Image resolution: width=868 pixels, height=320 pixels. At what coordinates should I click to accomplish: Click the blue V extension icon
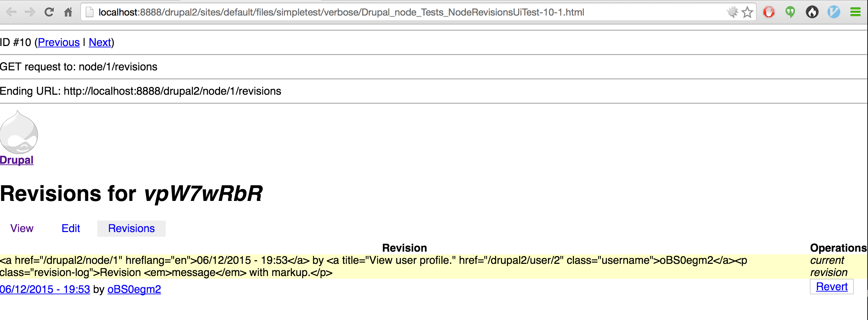tap(834, 12)
